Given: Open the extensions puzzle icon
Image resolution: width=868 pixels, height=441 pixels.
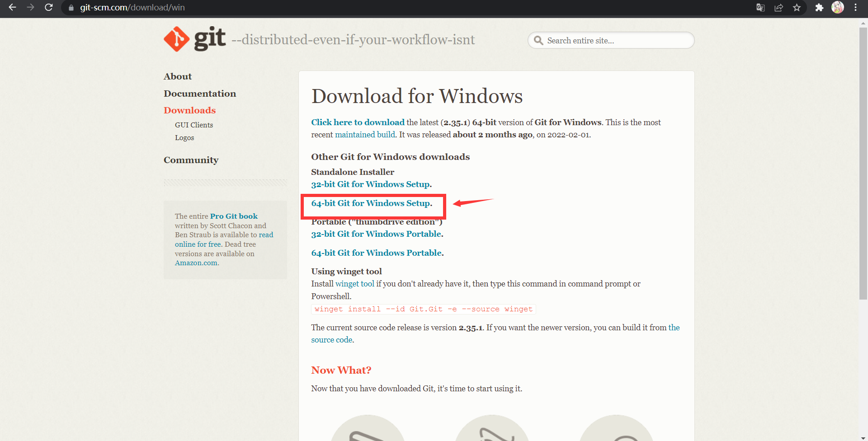Looking at the screenshot, I should click(x=819, y=8).
